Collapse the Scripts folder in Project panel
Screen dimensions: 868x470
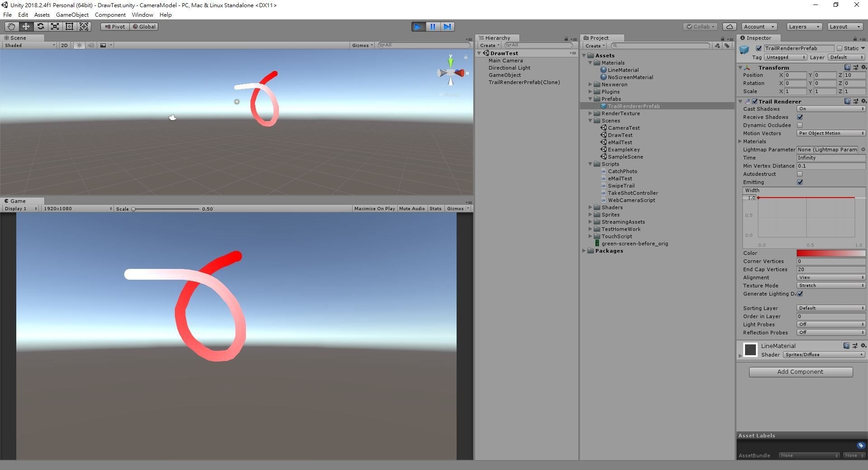[x=590, y=164]
